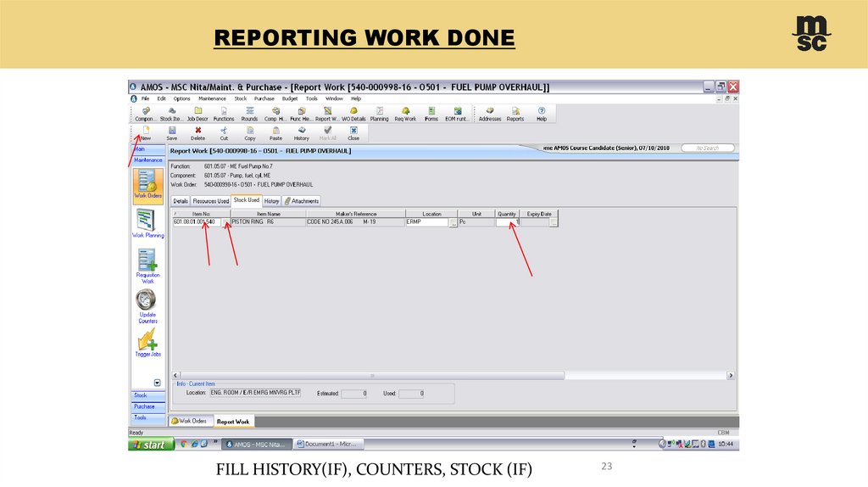This screenshot has height=487, width=868.
Task: Switch to Document1 Microsoft Word in taskbar
Action: pyautogui.click(x=328, y=444)
